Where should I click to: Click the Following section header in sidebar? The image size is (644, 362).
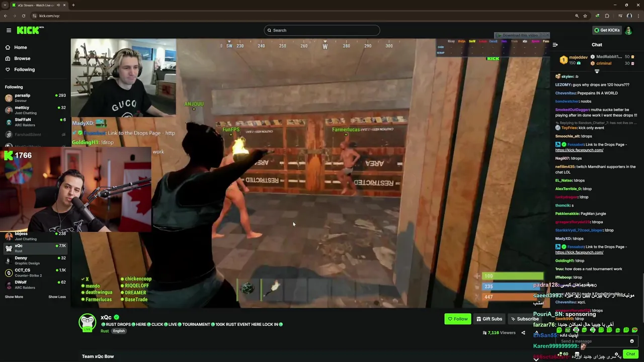coord(14,87)
